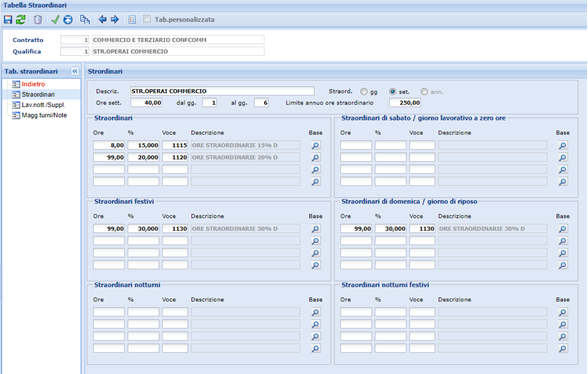Image resolution: width=588 pixels, height=374 pixels.
Task: Click third lookup icon in Straordinari notturni
Action: (x=316, y=336)
